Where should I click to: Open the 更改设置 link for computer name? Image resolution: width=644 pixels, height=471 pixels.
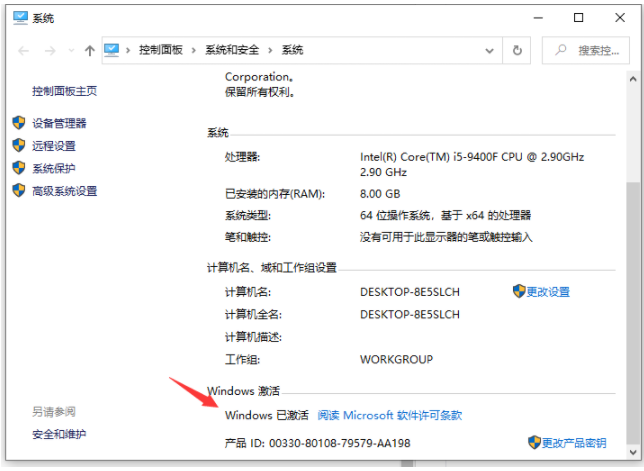(x=547, y=292)
